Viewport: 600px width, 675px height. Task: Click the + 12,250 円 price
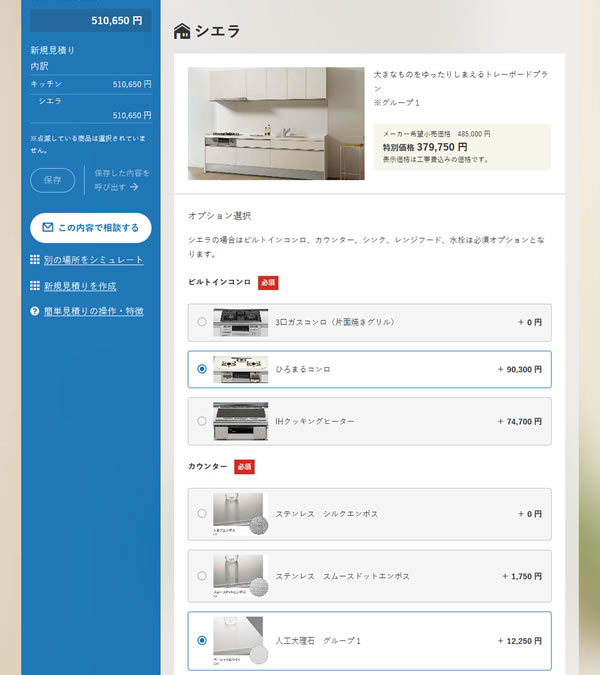[x=520, y=641]
